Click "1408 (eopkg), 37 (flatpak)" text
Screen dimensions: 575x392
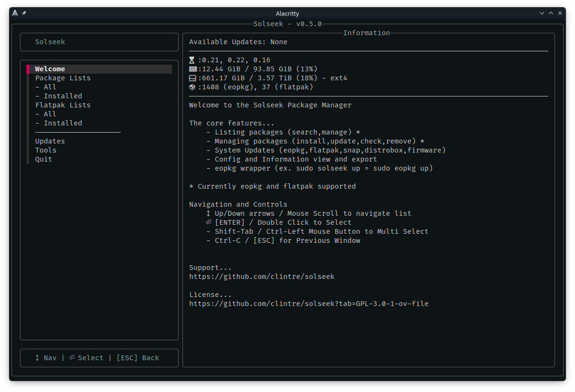258,87
